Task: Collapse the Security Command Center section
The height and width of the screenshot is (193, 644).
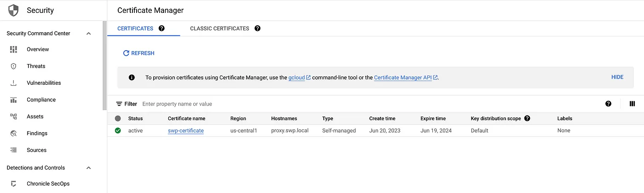Action: tap(89, 33)
